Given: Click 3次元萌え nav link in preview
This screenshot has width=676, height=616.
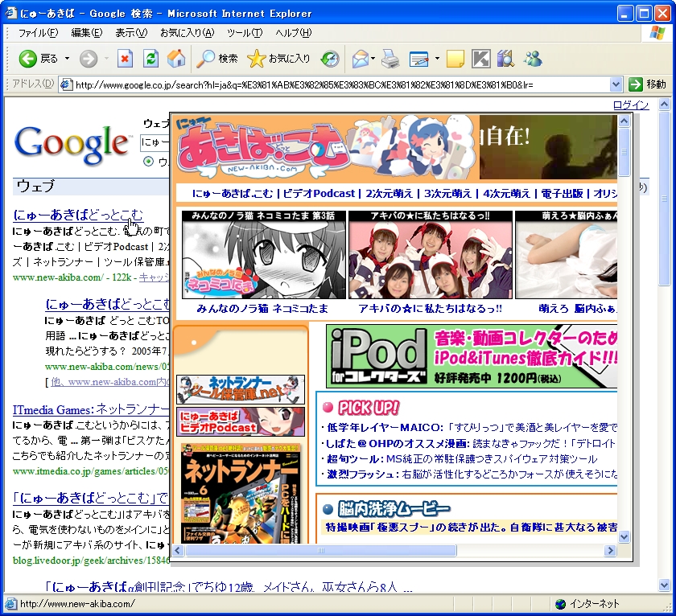Looking at the screenshot, I should tap(448, 194).
